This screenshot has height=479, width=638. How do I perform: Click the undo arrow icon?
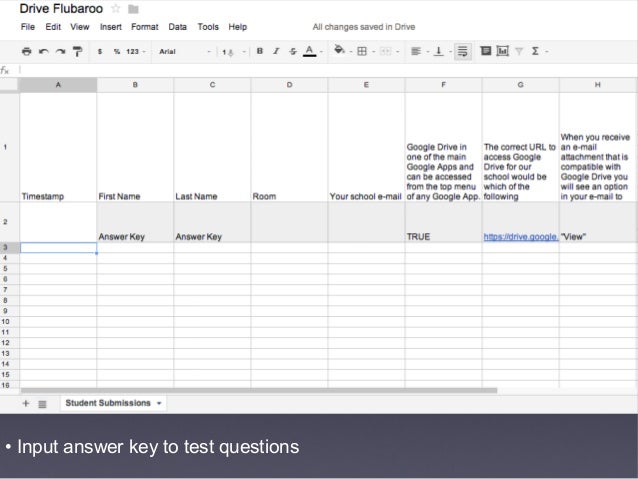(x=45, y=49)
